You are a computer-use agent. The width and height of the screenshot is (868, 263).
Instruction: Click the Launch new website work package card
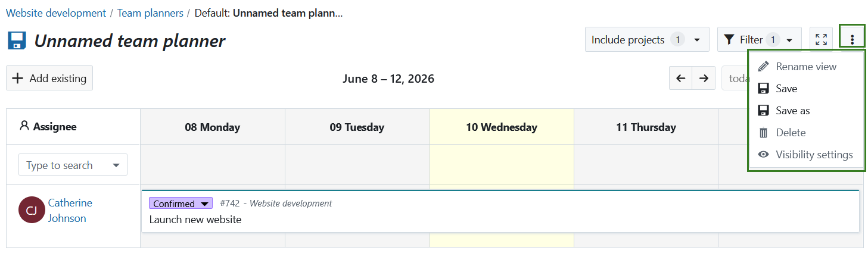pyautogui.click(x=500, y=211)
